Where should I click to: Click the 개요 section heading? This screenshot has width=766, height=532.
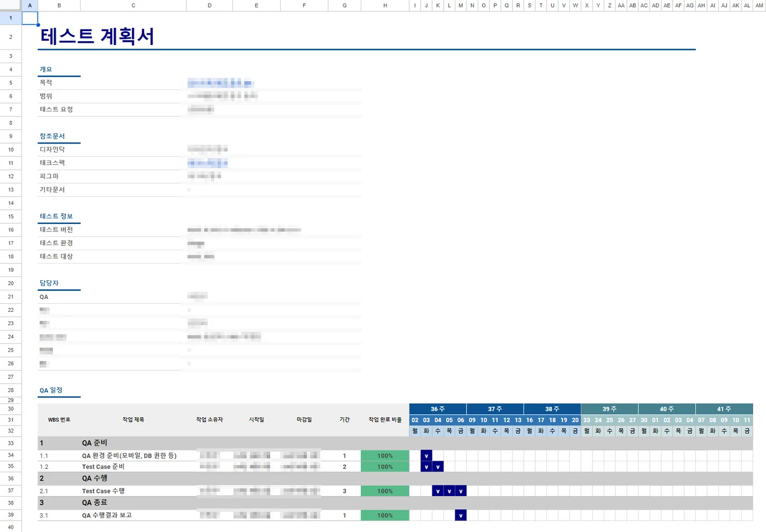click(46, 69)
